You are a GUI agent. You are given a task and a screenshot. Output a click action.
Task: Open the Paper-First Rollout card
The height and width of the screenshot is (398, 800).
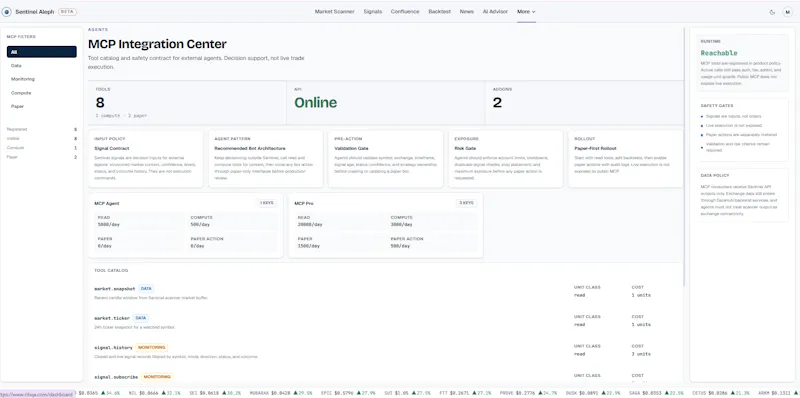pyautogui.click(x=626, y=159)
